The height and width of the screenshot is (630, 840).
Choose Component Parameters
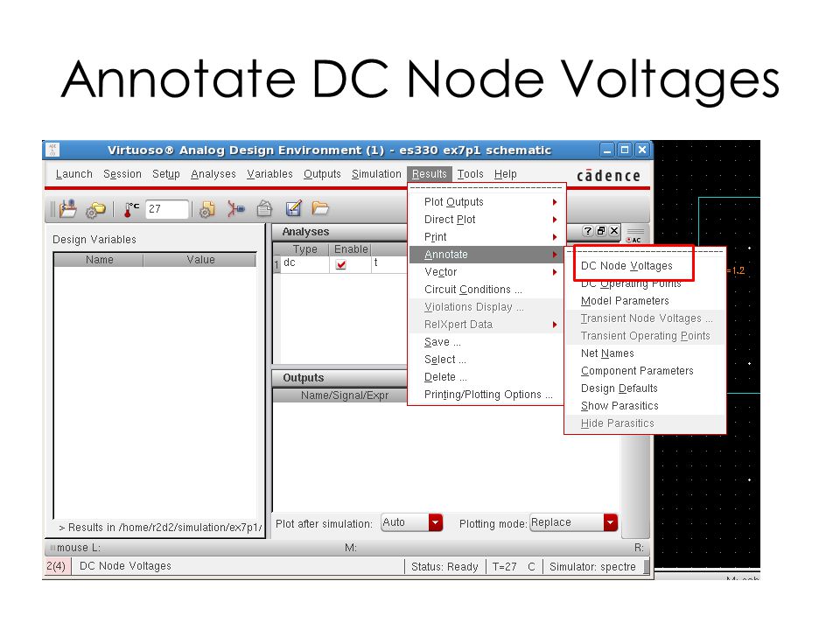[637, 371]
